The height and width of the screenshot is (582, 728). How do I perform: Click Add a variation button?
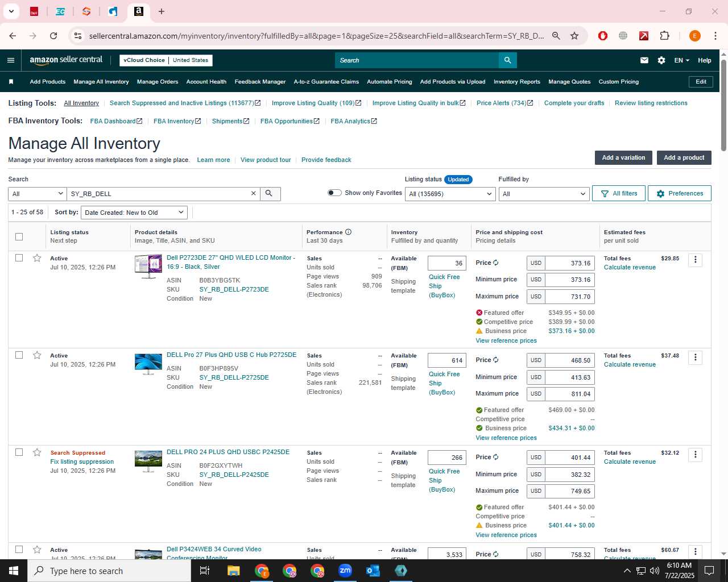623,157
